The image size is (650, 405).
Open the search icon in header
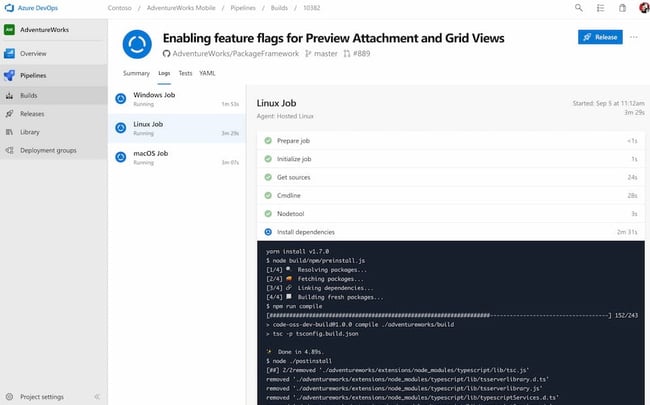(x=579, y=8)
